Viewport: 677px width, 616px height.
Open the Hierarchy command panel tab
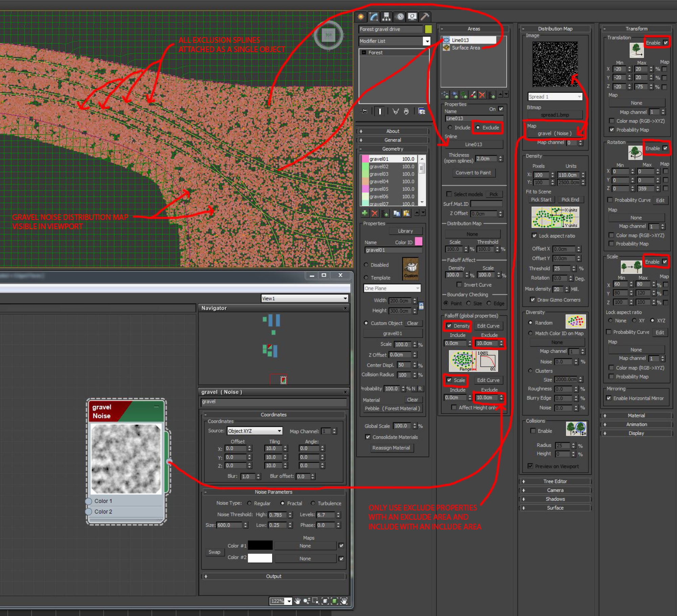[x=386, y=17]
